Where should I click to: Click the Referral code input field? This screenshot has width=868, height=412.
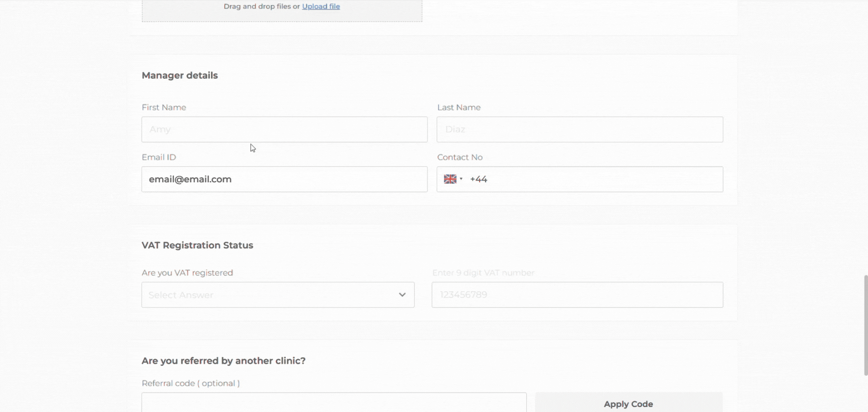334,403
